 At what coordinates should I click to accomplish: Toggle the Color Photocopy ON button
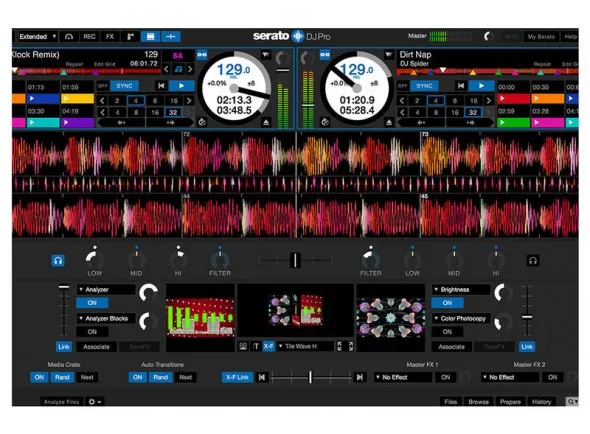tap(447, 332)
